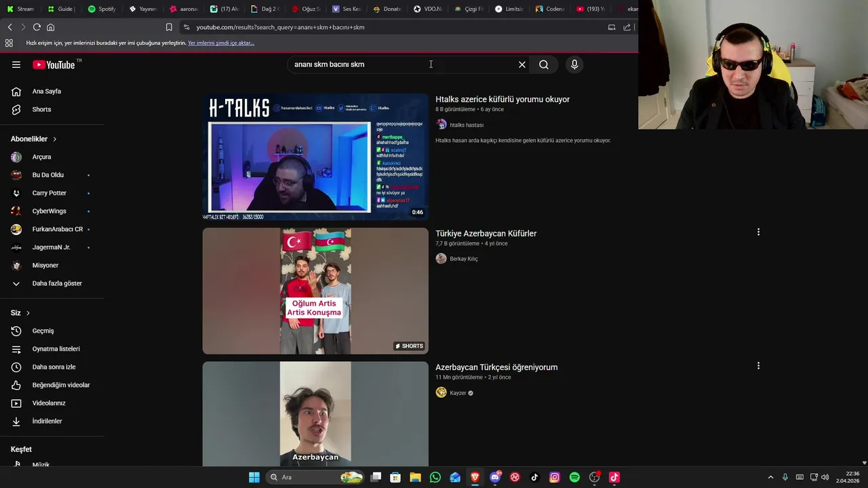Go back in browser
This screenshot has height=488, width=868.
coord(9,27)
